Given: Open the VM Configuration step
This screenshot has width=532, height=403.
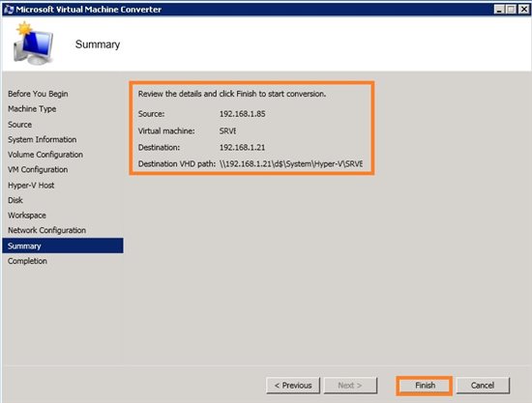Looking at the screenshot, I should click(38, 169).
